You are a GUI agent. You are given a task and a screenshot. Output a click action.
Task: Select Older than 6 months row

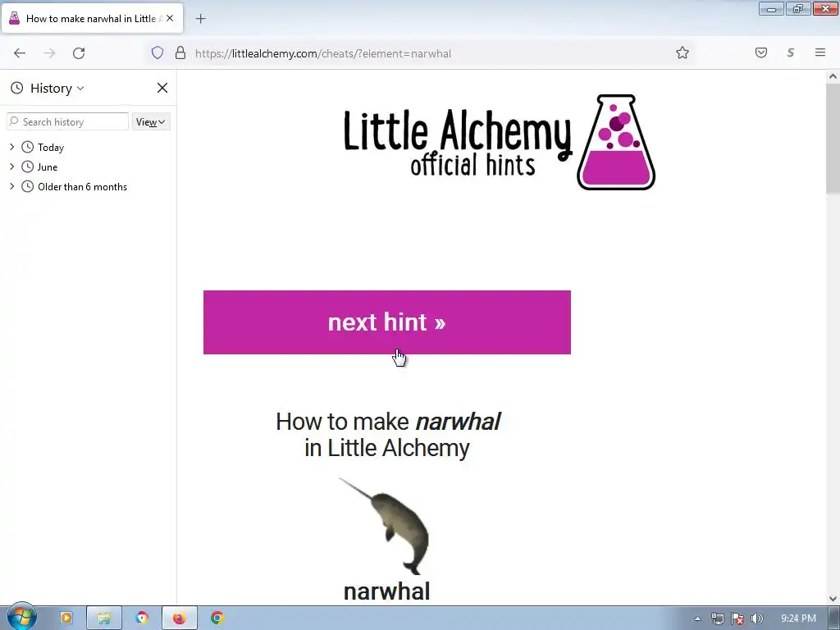click(89, 186)
